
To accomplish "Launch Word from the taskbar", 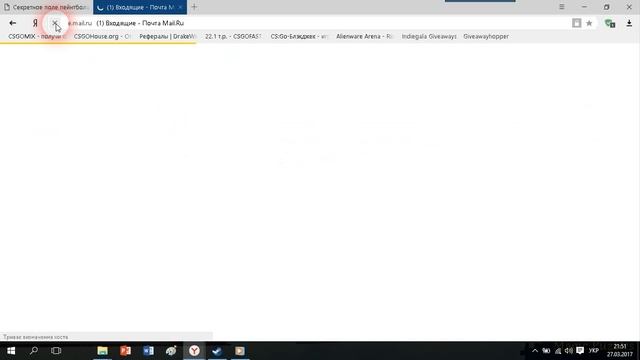I will tap(149, 351).
